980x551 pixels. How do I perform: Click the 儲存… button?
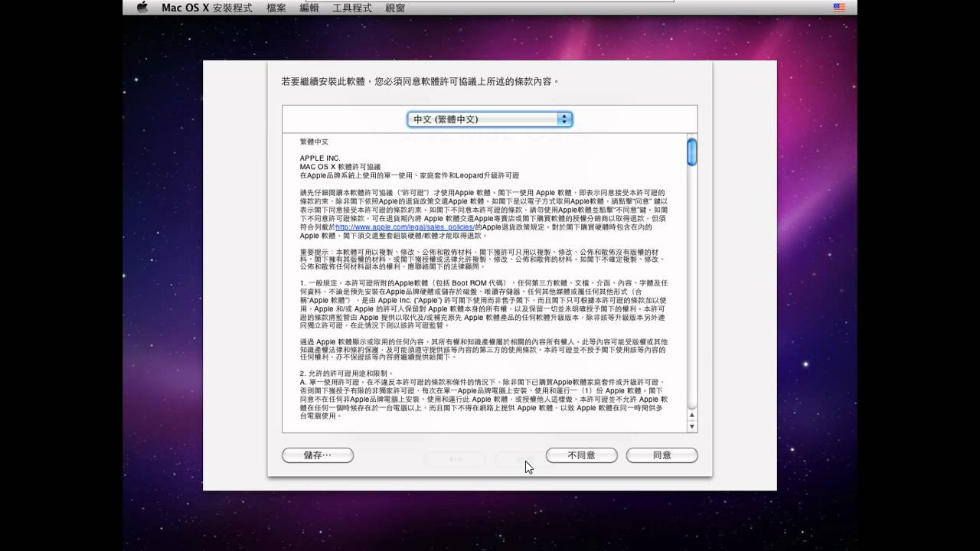coord(318,455)
